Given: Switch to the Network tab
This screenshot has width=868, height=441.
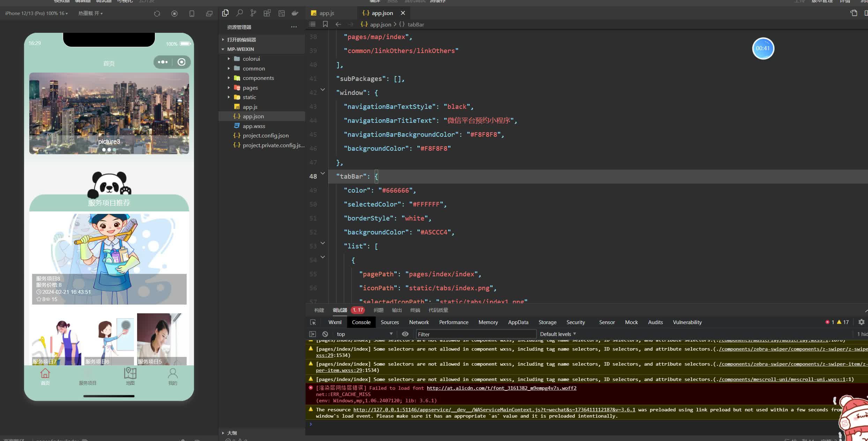Looking at the screenshot, I should pos(419,322).
